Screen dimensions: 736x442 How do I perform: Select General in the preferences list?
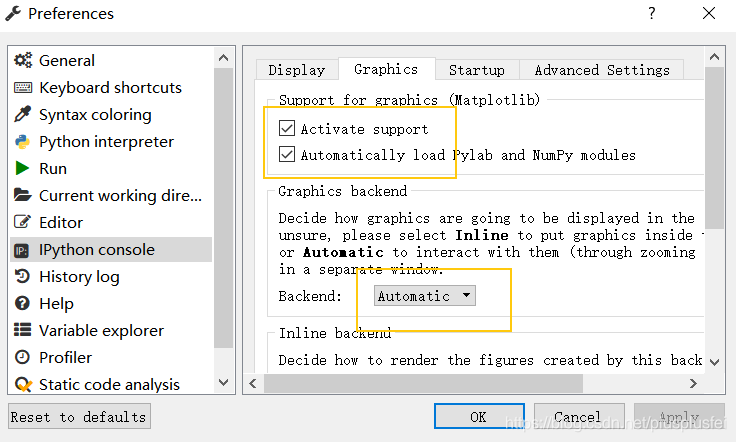111,60
